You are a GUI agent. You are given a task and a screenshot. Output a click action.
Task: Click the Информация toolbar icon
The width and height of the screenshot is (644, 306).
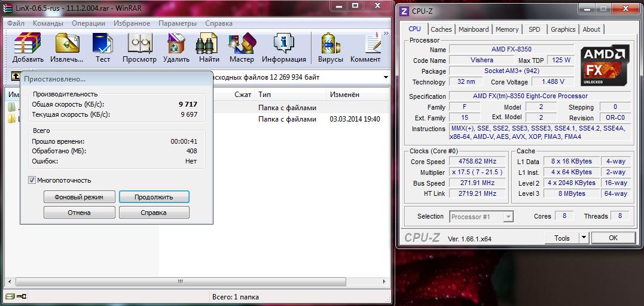tap(284, 48)
